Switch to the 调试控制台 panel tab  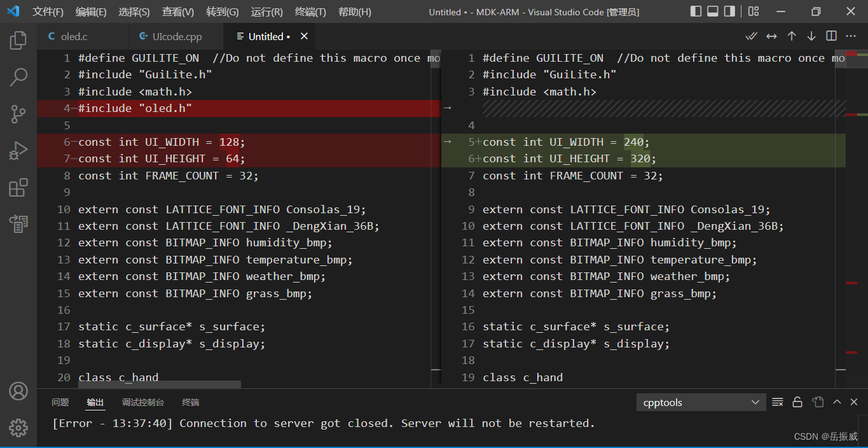pyautogui.click(x=143, y=402)
